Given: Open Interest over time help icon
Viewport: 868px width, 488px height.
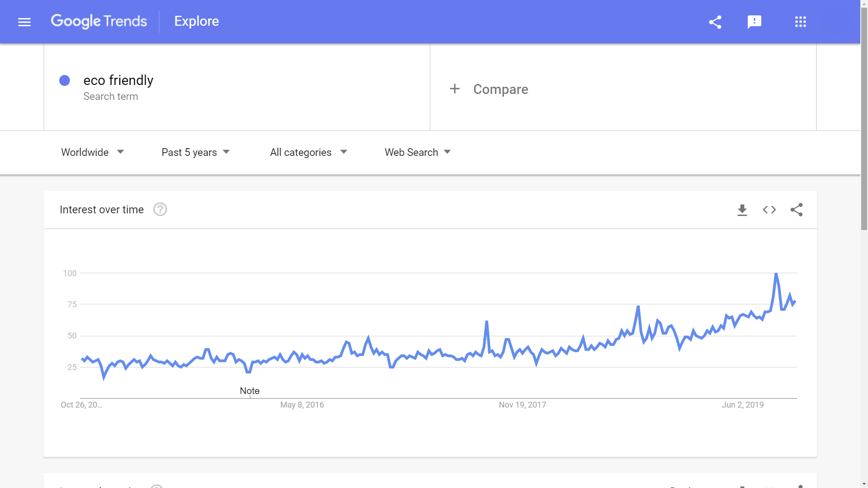Looking at the screenshot, I should click(x=160, y=210).
